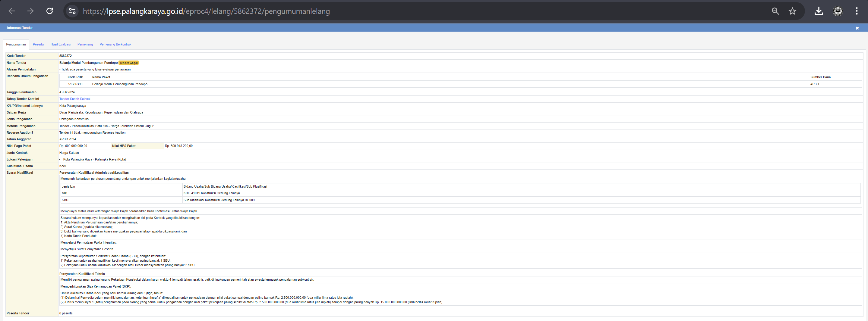Image resolution: width=868 pixels, height=321 pixels.
Task: Click the Kode RUP number 51386399
Action: coord(75,84)
